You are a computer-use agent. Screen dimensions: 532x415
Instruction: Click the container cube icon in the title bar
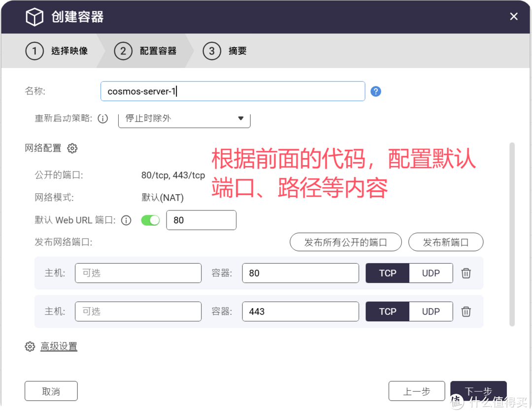[33, 16]
